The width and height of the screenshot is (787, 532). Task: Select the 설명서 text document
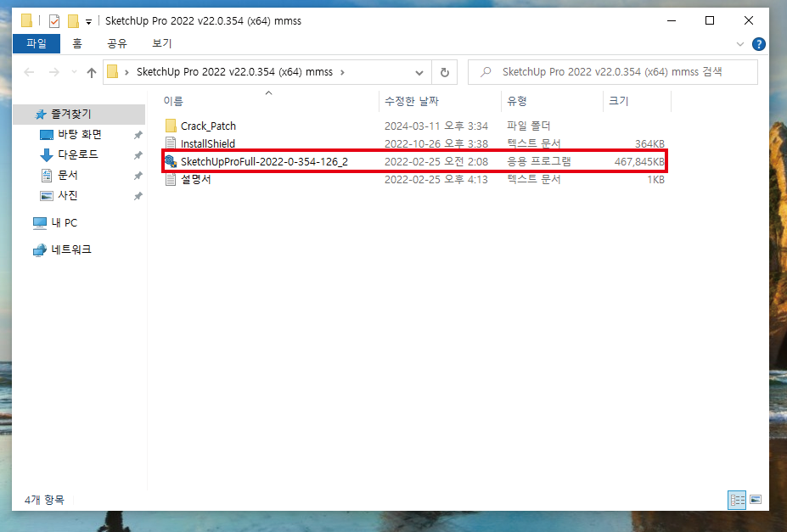[196, 180]
